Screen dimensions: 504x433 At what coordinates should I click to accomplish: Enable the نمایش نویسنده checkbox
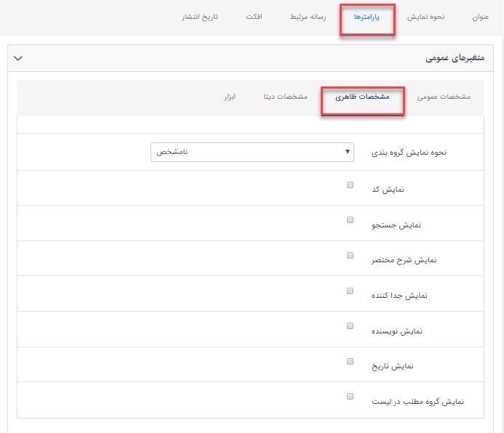pyautogui.click(x=350, y=326)
